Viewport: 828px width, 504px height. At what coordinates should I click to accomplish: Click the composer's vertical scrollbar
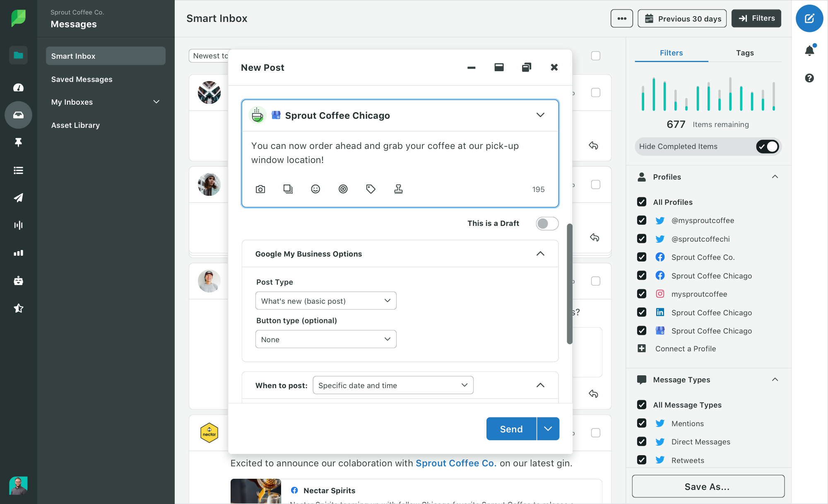(x=570, y=284)
